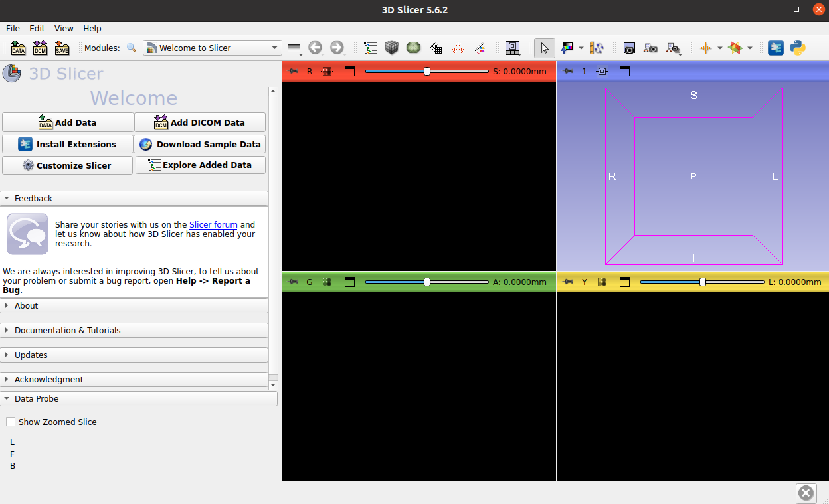This screenshot has width=829, height=504.
Task: Toggle the orange crosshair icon
Action: 705,48
